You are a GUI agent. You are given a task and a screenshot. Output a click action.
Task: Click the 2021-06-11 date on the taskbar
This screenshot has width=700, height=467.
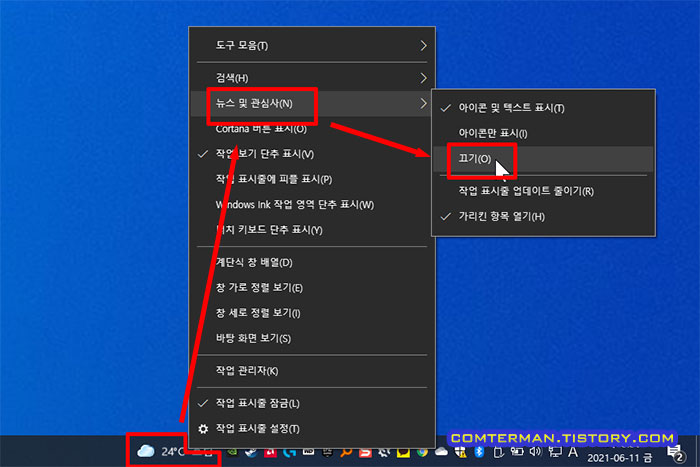[619, 458]
